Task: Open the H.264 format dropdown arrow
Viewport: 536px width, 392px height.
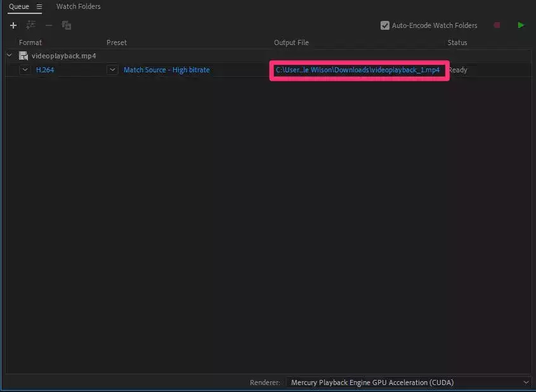Action: 25,70
